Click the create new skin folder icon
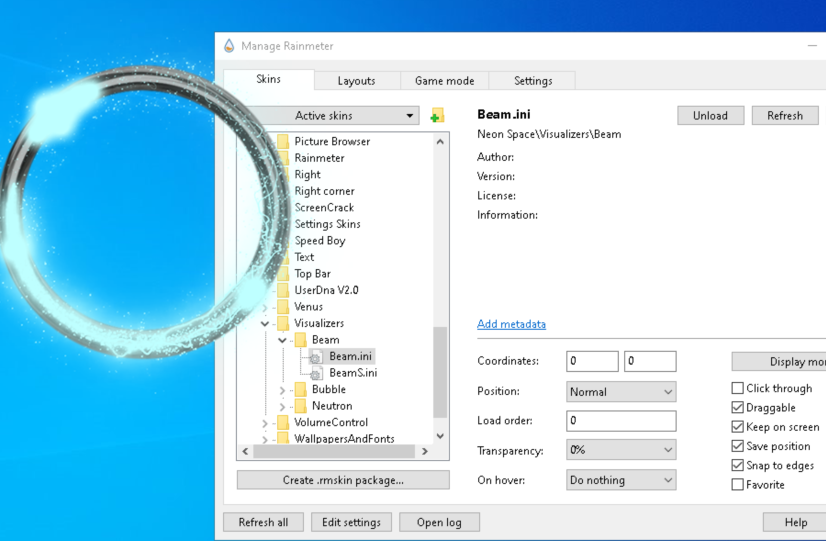826x541 pixels. 437,115
